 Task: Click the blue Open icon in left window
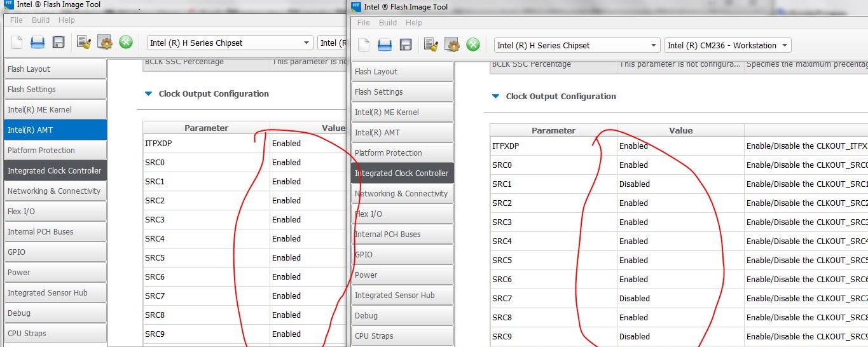pyautogui.click(x=38, y=43)
